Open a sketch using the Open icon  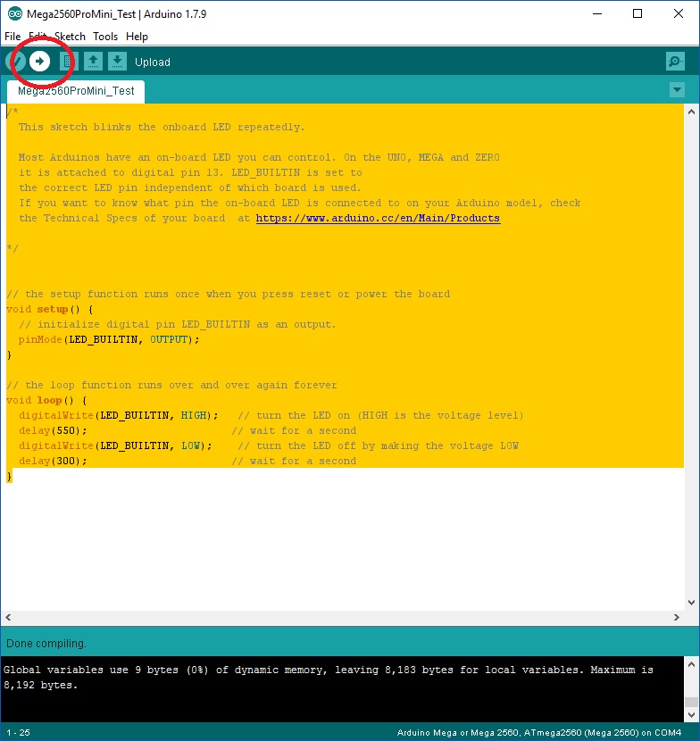click(93, 61)
